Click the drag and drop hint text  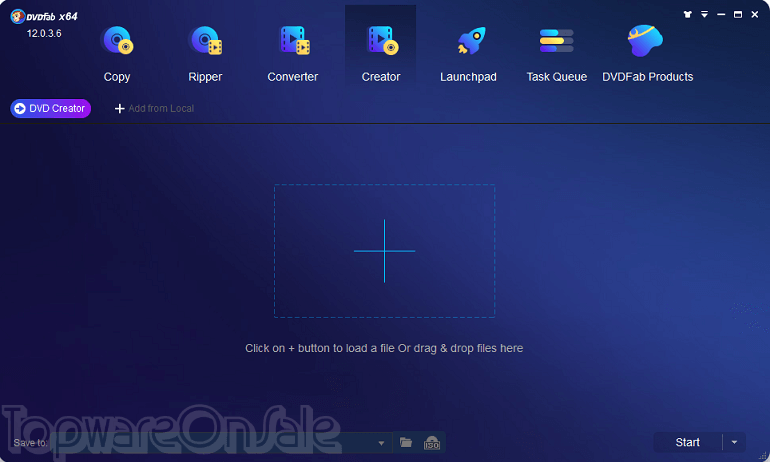tap(384, 348)
